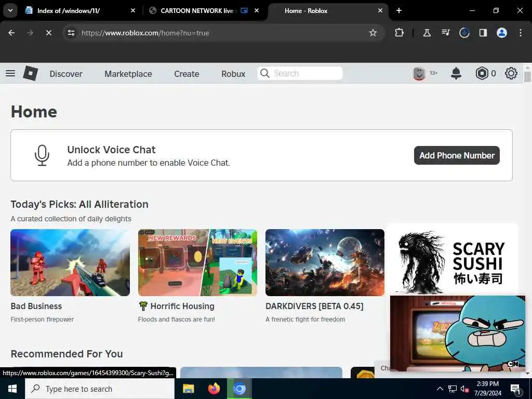
Task: Open a new browser tab
Action: click(x=399, y=10)
